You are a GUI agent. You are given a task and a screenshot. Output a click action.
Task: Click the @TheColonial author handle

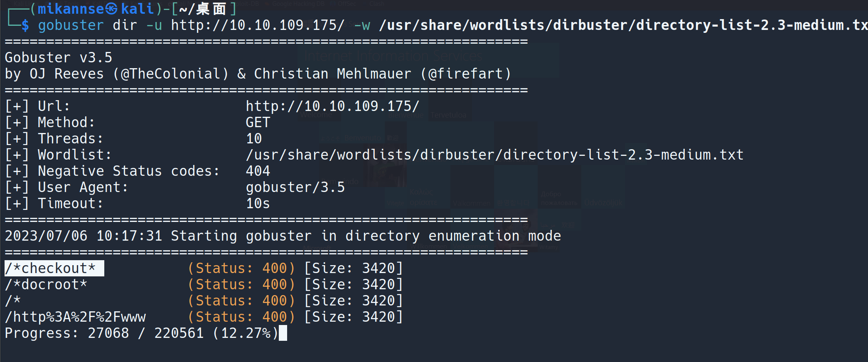170,74
